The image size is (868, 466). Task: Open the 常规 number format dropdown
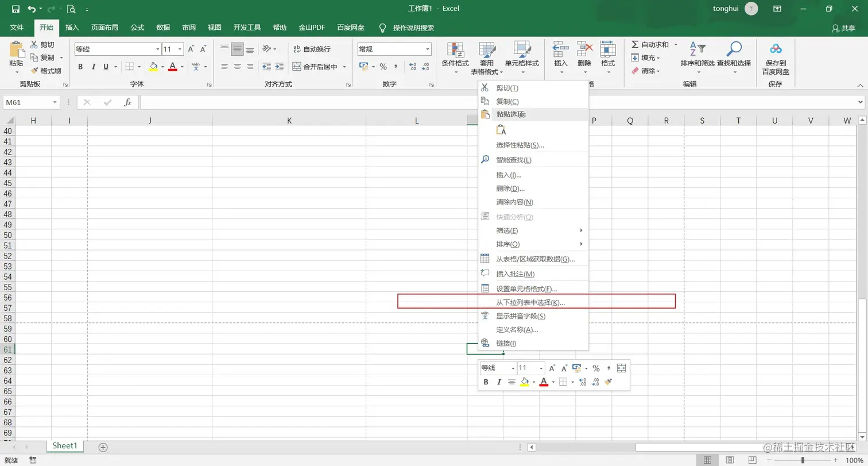click(x=428, y=49)
